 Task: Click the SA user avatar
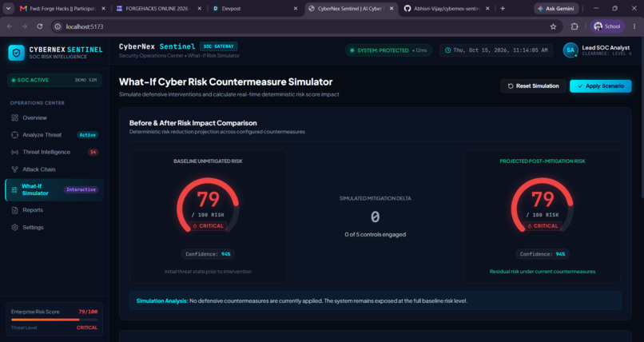pos(570,50)
